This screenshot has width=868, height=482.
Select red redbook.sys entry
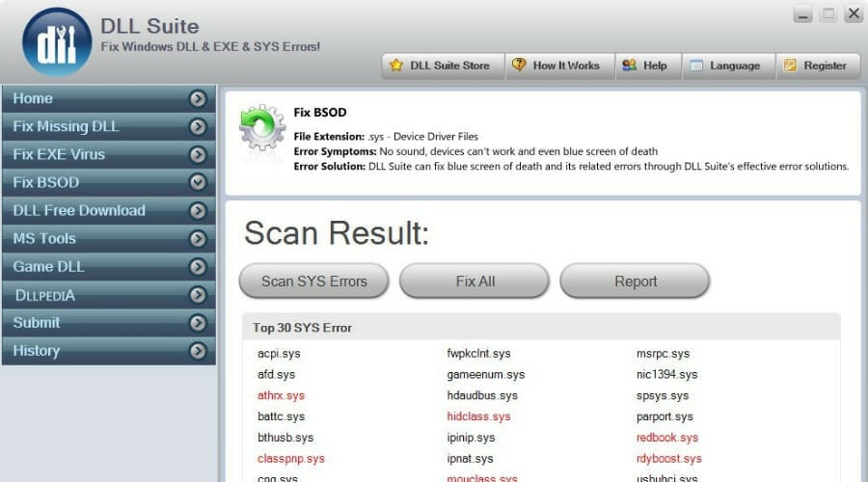tap(667, 438)
